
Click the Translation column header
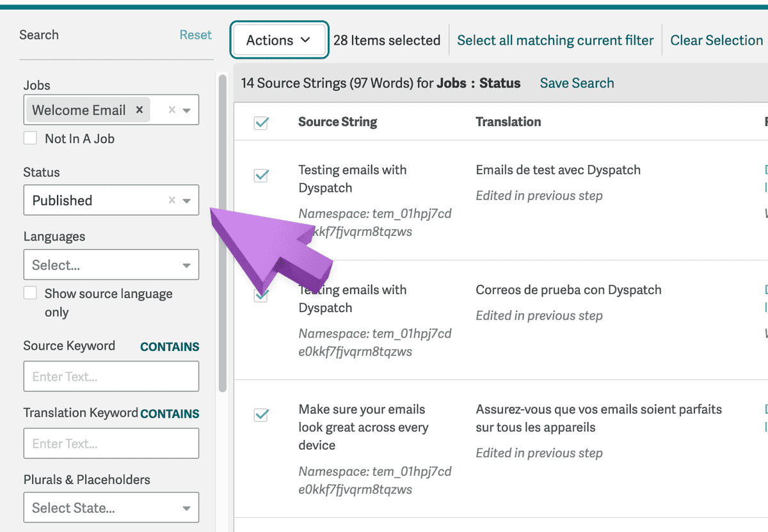[508, 121]
